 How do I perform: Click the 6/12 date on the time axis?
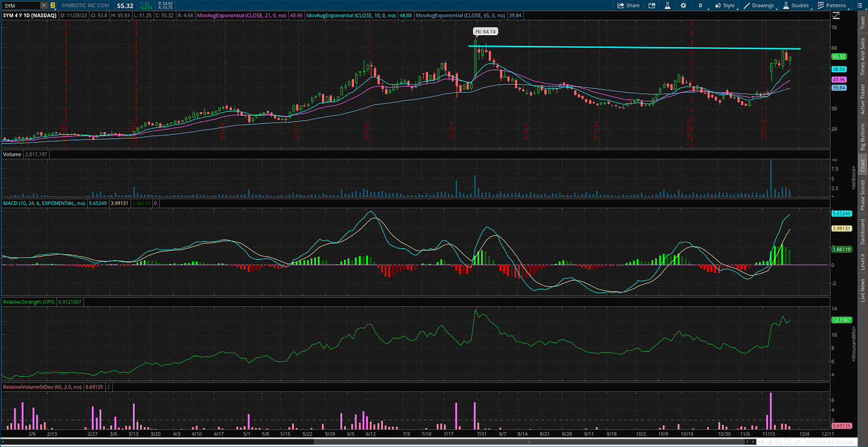click(370, 436)
